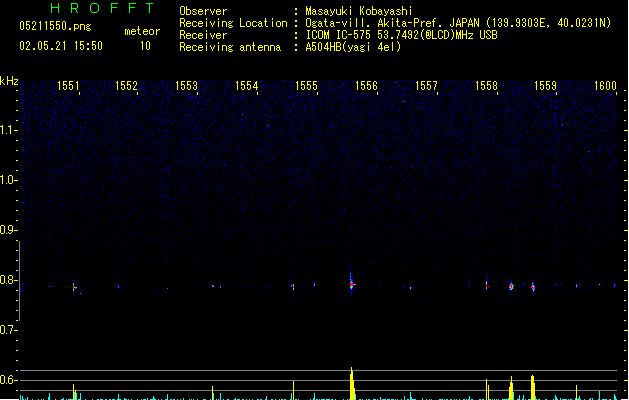Screen dimensions: 629x400
Task: Click the meteor label
Action: (x=142, y=31)
